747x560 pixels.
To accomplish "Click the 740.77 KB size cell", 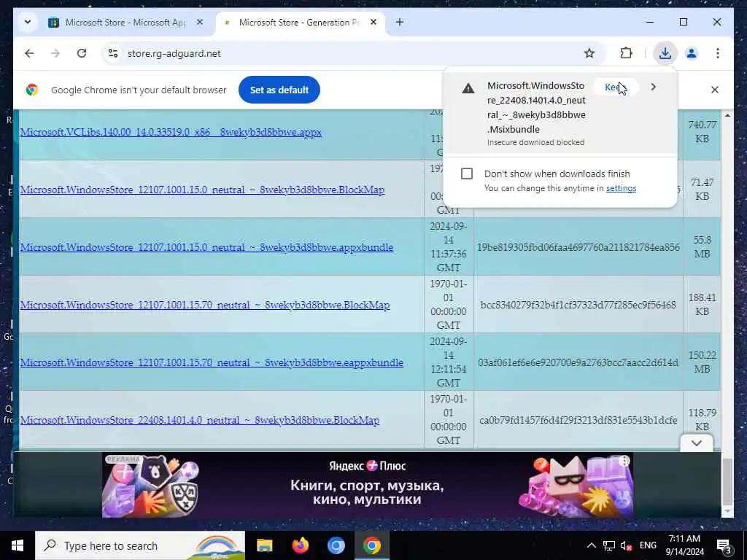I will click(703, 131).
